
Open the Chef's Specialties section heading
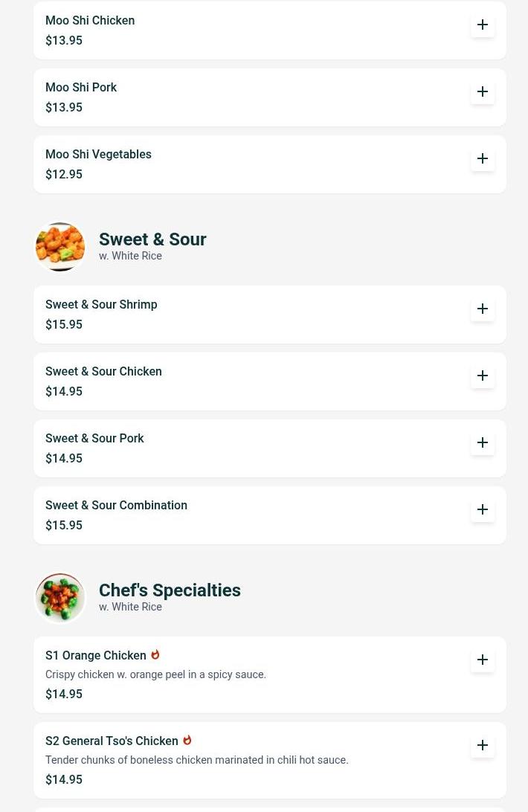[170, 590]
